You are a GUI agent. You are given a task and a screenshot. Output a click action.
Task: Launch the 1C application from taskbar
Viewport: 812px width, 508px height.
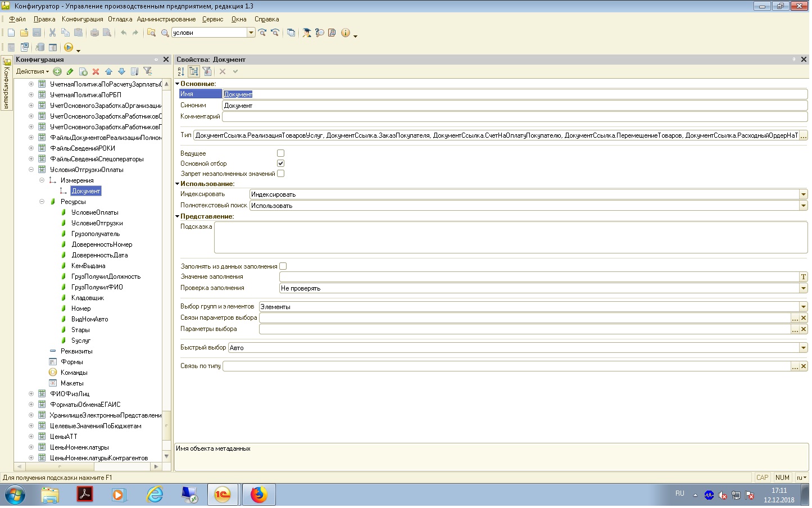click(223, 495)
